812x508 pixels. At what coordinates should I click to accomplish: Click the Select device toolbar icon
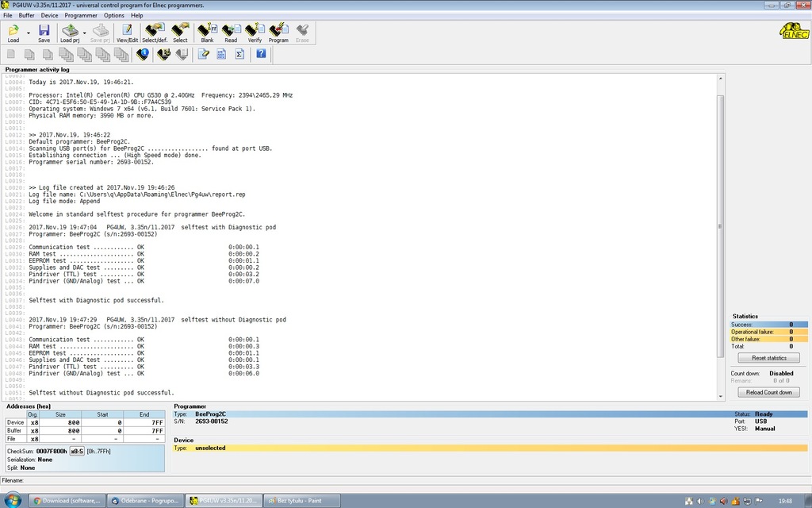click(x=180, y=33)
